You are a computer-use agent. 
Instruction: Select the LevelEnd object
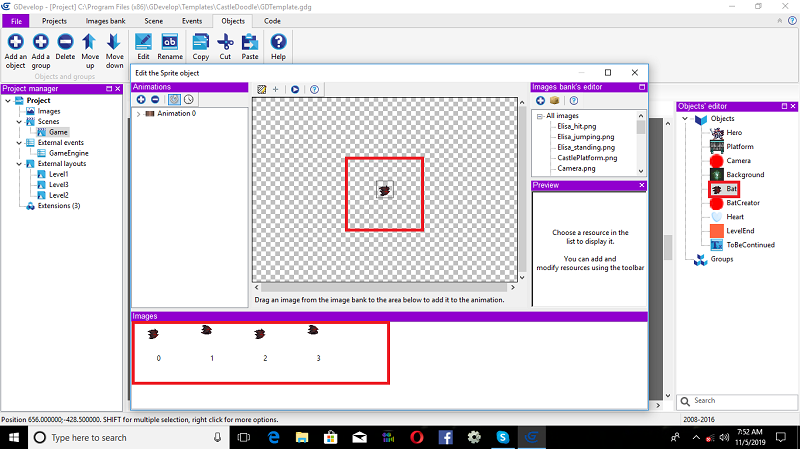(740, 231)
